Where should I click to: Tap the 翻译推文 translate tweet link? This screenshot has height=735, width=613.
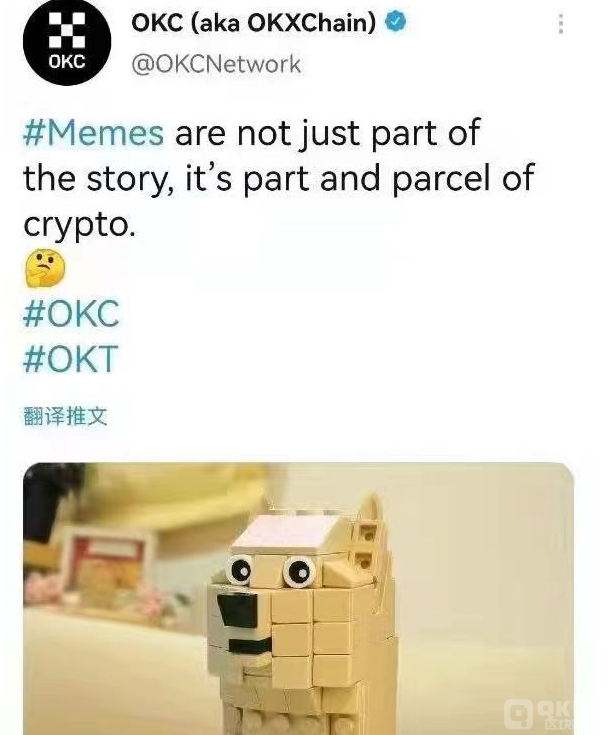tap(65, 416)
